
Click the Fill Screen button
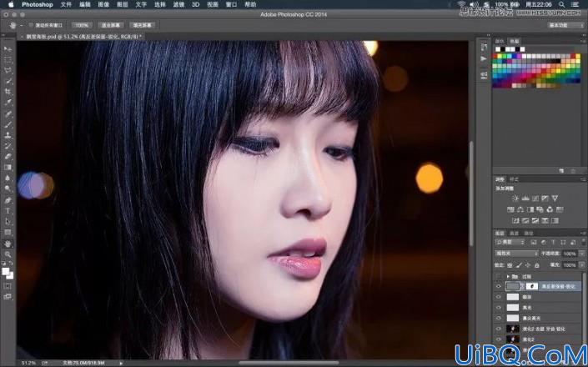(142, 25)
